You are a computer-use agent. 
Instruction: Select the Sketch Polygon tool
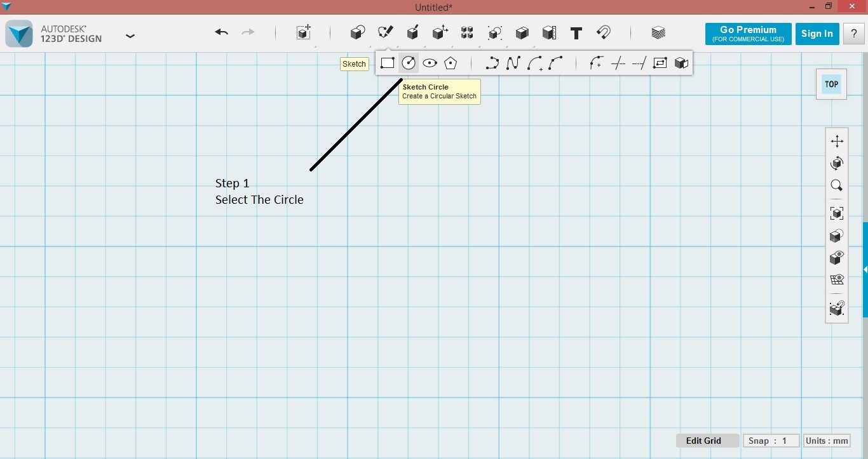451,63
